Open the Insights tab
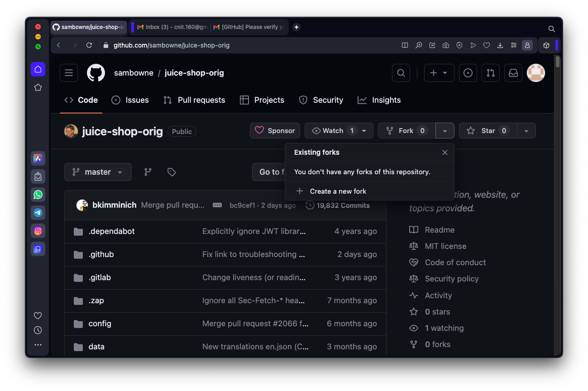The width and height of the screenshot is (588, 391). pos(379,100)
